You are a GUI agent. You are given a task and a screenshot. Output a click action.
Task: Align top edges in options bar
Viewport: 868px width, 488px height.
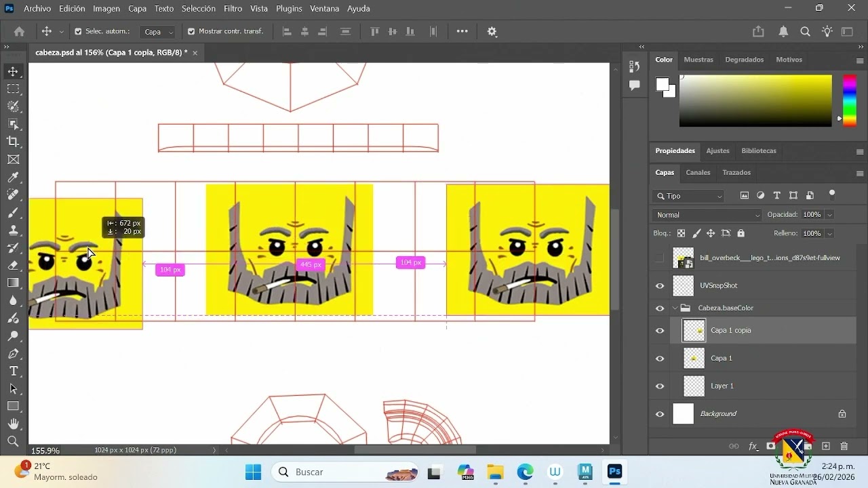(x=374, y=31)
